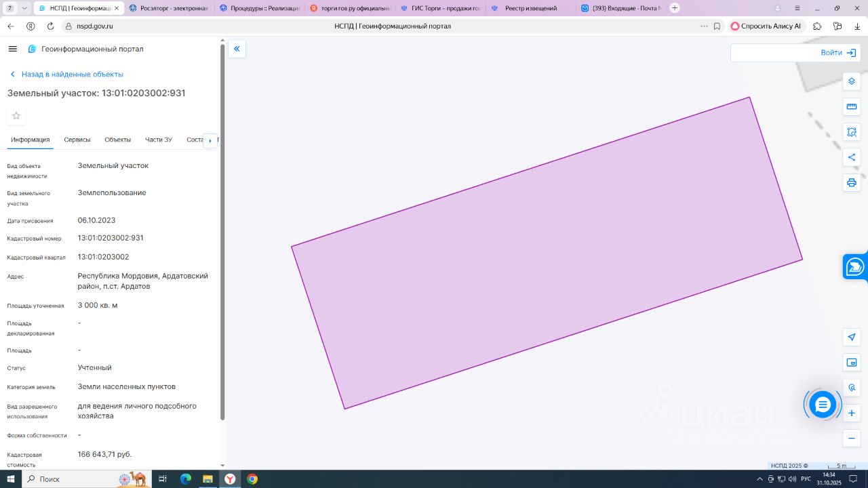The image size is (868, 488).
Task: Go back to found objects list
Action: [x=66, y=75]
